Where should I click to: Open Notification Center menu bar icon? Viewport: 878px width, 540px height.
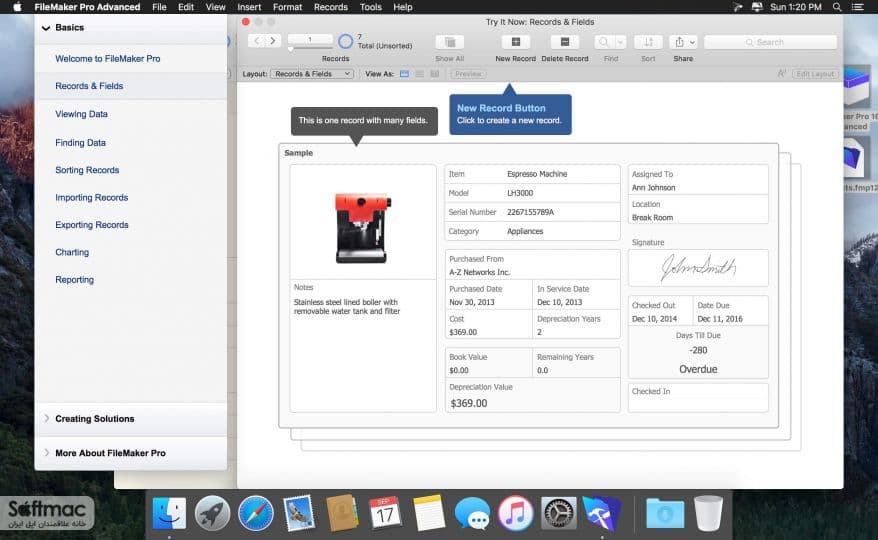pos(857,7)
